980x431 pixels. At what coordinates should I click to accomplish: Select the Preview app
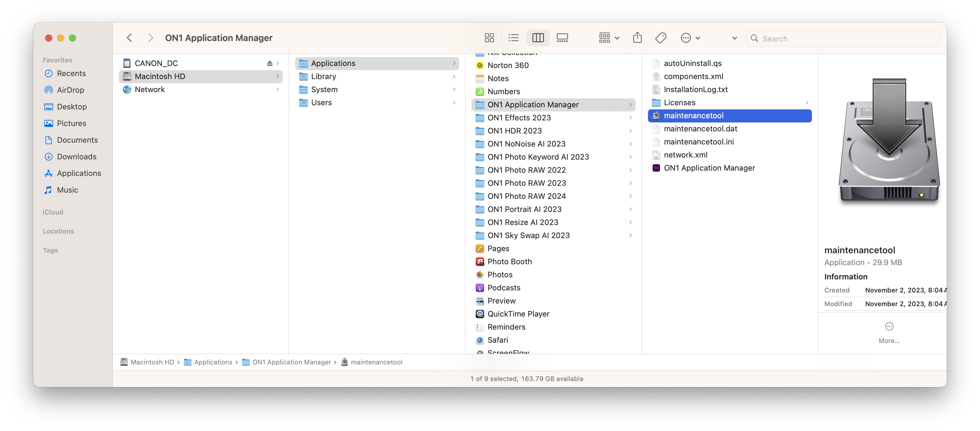554,301
